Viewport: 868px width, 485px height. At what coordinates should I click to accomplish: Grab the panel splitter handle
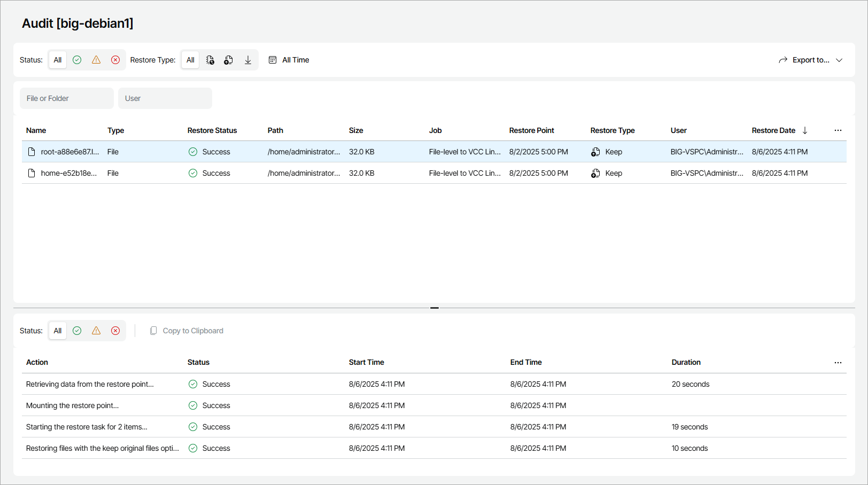pos(434,308)
